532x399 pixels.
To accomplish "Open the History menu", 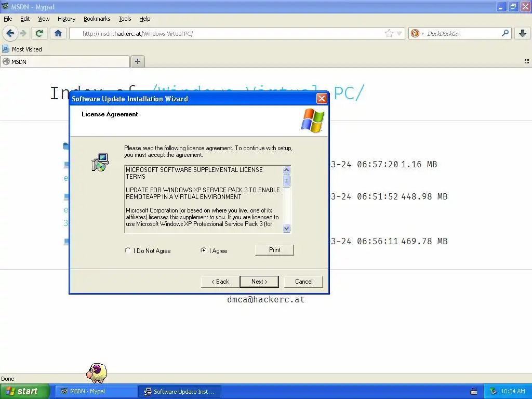I will point(66,19).
